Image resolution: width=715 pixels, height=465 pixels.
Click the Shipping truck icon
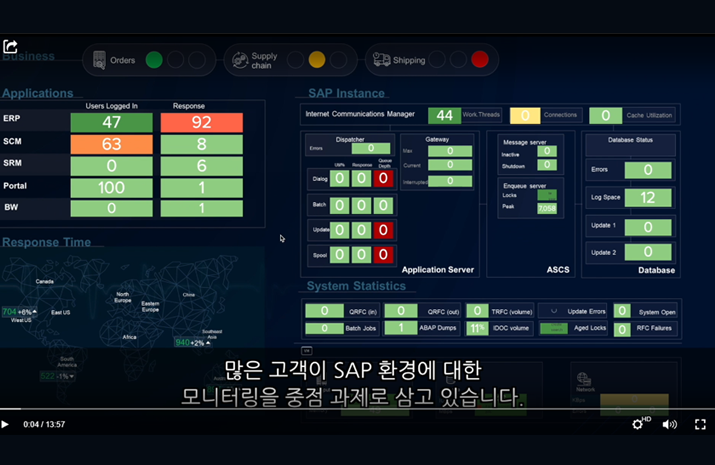pyautogui.click(x=382, y=60)
